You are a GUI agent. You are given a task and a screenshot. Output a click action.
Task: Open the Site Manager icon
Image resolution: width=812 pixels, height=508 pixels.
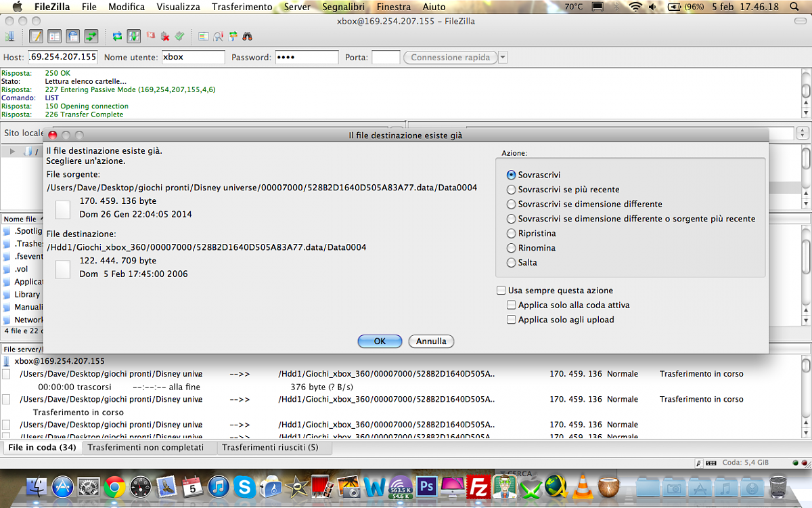11,37
